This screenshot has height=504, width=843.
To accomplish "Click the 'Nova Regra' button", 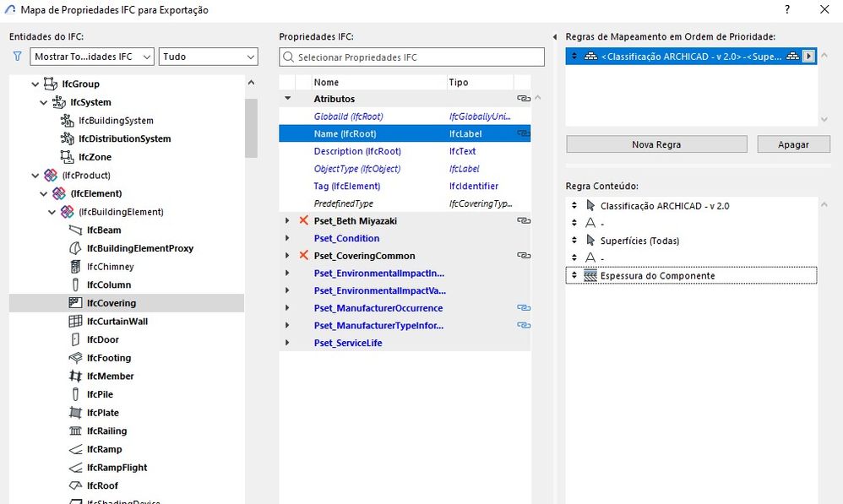I will coord(656,144).
